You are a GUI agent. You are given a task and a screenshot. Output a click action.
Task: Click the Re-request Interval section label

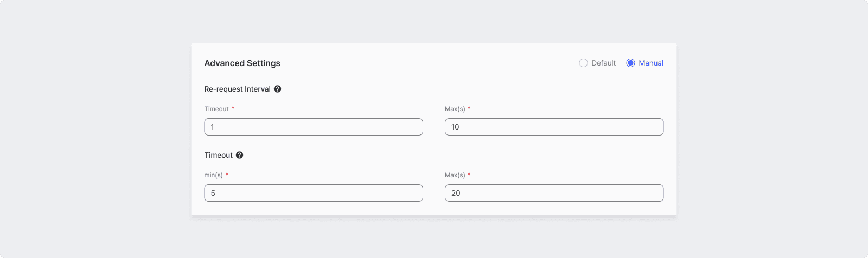(237, 89)
